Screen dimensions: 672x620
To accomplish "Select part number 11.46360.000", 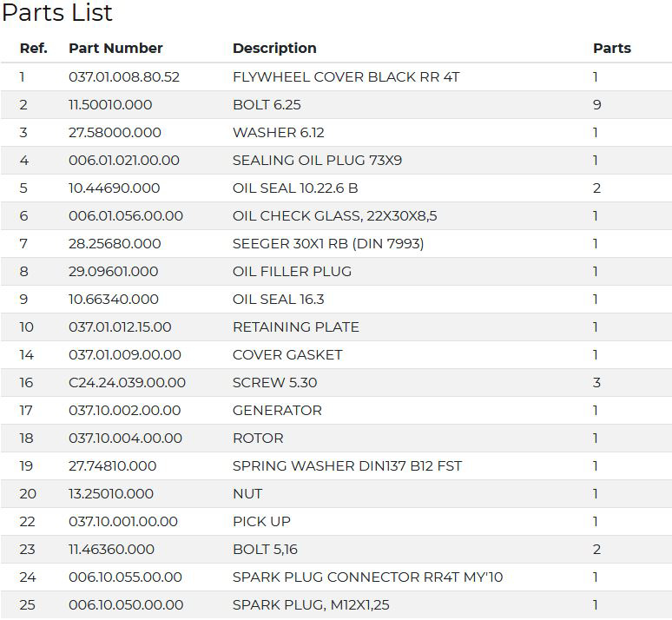I will click(x=111, y=550).
